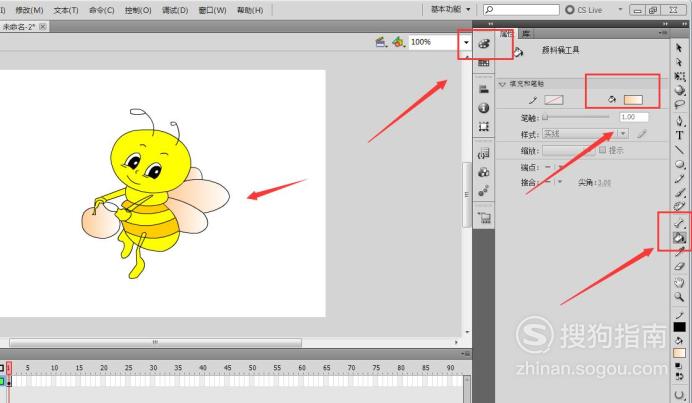This screenshot has height=403, width=692.
Task: Select the Selection (black arrow) tool
Action: (x=679, y=48)
